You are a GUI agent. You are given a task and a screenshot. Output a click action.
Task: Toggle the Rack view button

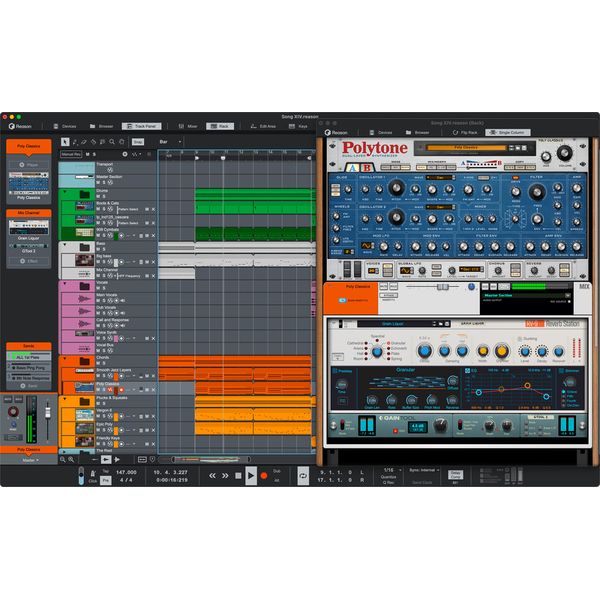click(220, 126)
